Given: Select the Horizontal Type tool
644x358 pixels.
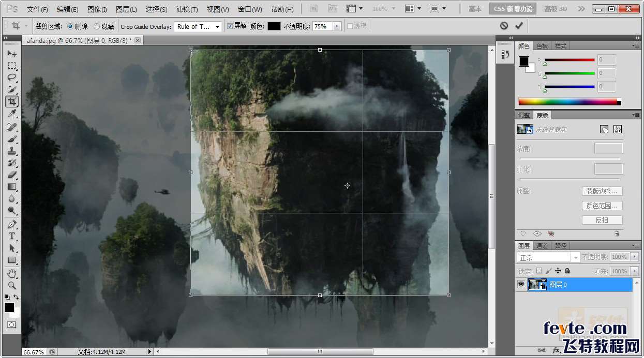Looking at the screenshot, I should click(x=12, y=236).
